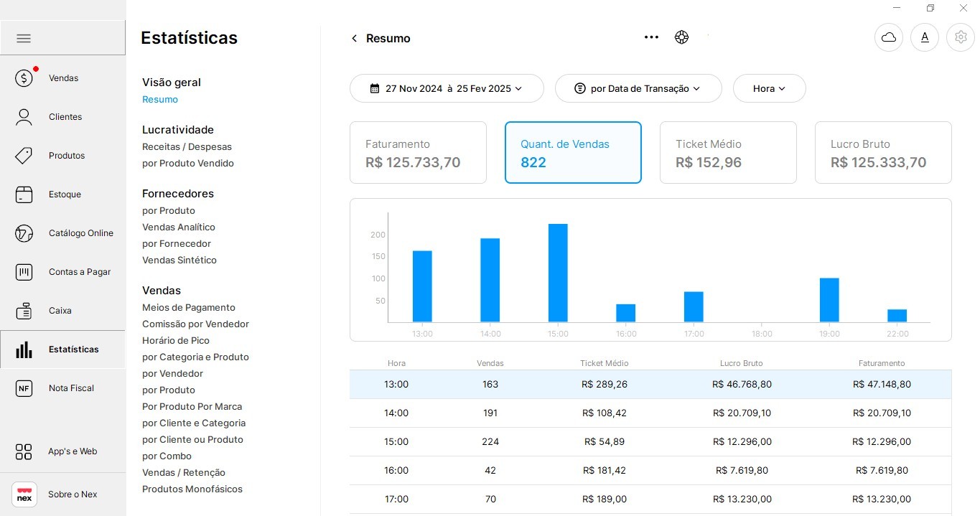Select the Lucro Bruto summary card
This screenshot has width=980, height=516.
[x=883, y=152]
